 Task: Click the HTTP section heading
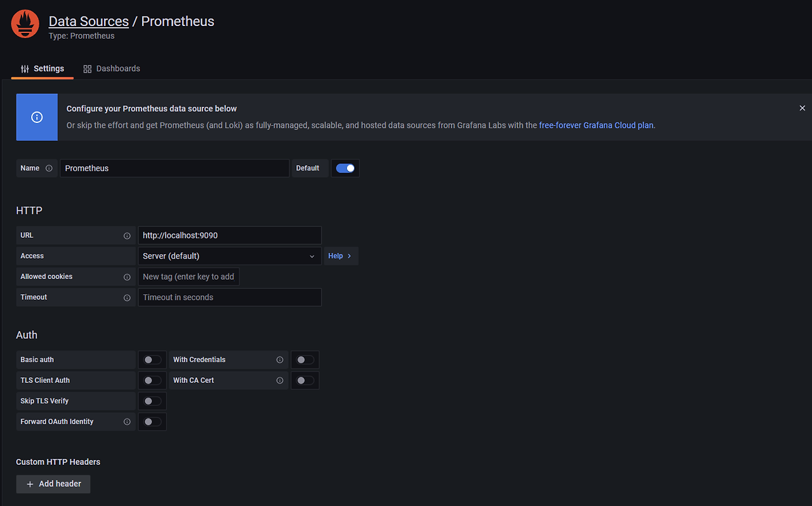[x=29, y=211]
